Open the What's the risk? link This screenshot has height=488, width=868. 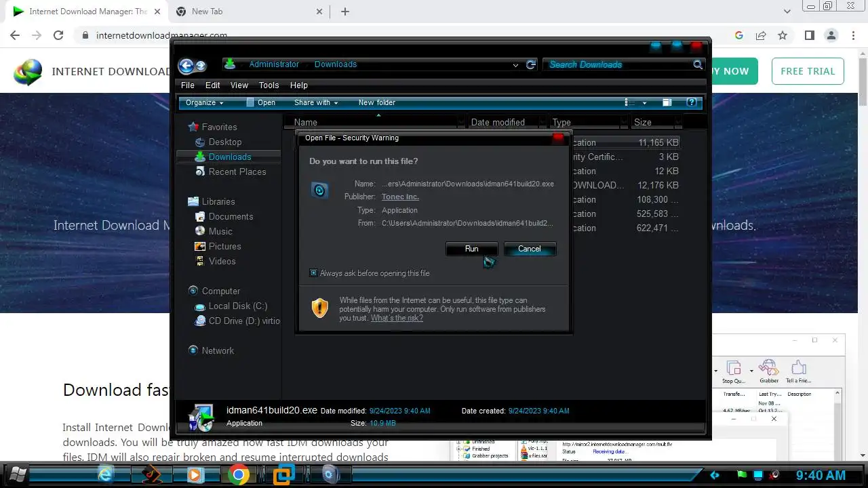click(x=397, y=318)
